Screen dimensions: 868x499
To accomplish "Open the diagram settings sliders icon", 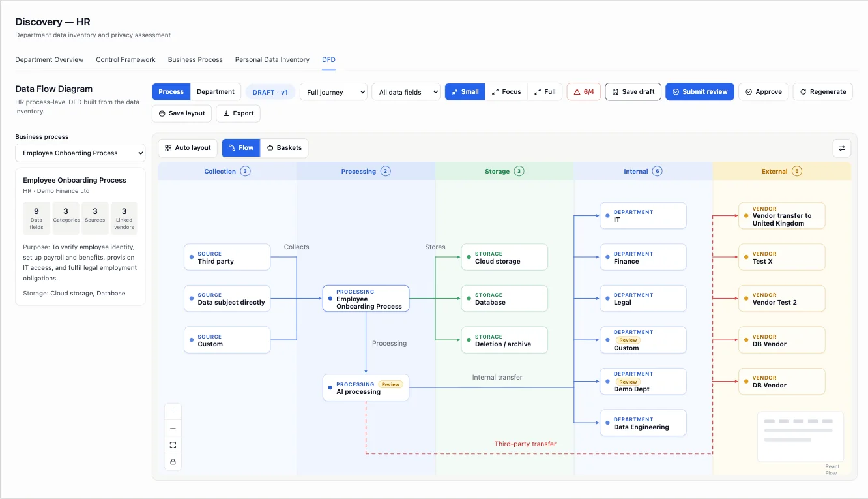I will click(842, 148).
